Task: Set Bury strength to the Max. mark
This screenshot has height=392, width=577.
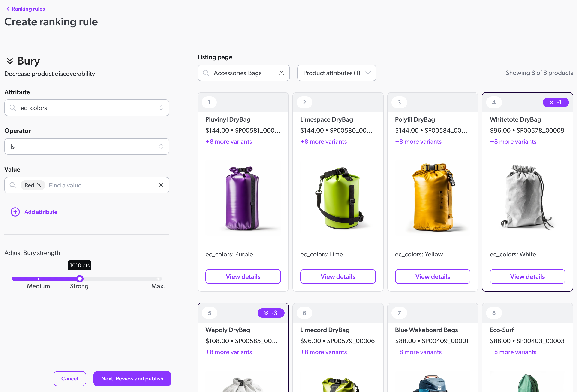Action: (x=158, y=279)
